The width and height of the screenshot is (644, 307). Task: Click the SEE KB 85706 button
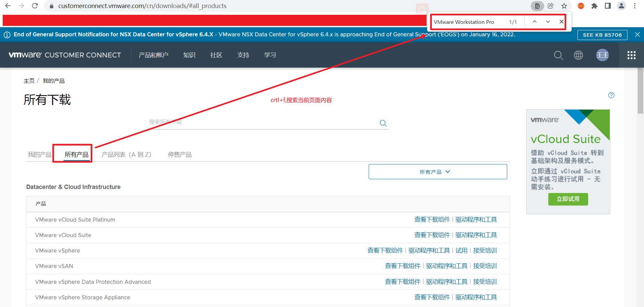[x=602, y=35]
